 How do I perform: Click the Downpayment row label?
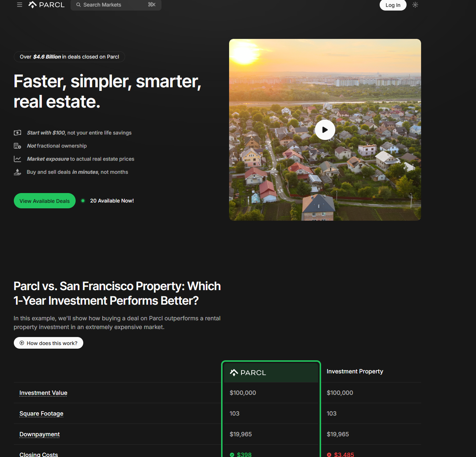point(40,434)
